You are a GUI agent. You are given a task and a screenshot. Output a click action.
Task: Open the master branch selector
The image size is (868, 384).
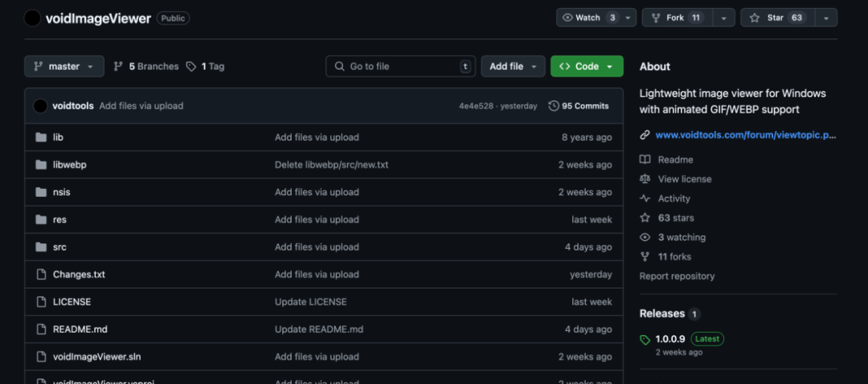pos(64,67)
